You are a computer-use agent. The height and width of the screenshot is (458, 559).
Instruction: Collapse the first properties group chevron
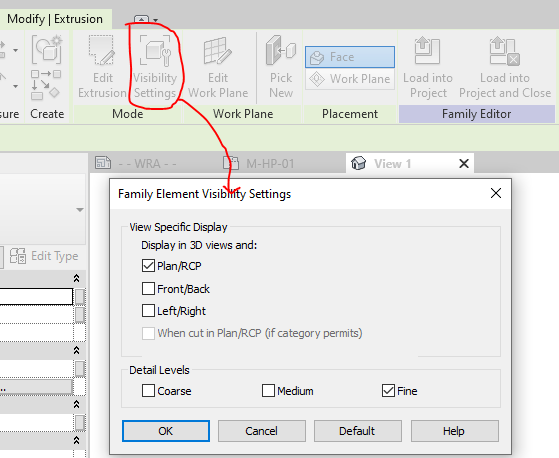click(x=76, y=278)
